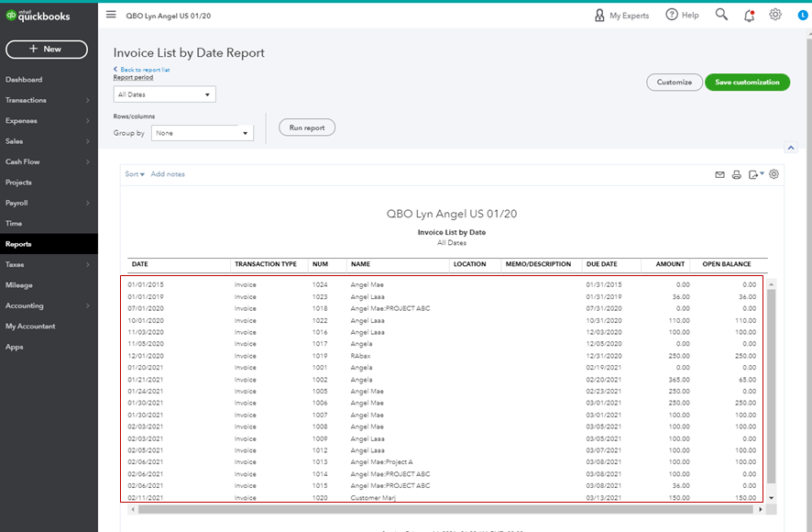
Task: Expand the Expenses sidebar submenu
Action: click(x=87, y=121)
